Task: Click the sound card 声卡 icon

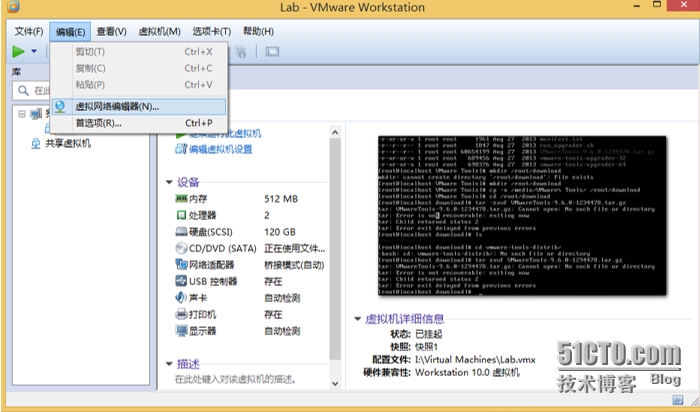Action: click(181, 298)
